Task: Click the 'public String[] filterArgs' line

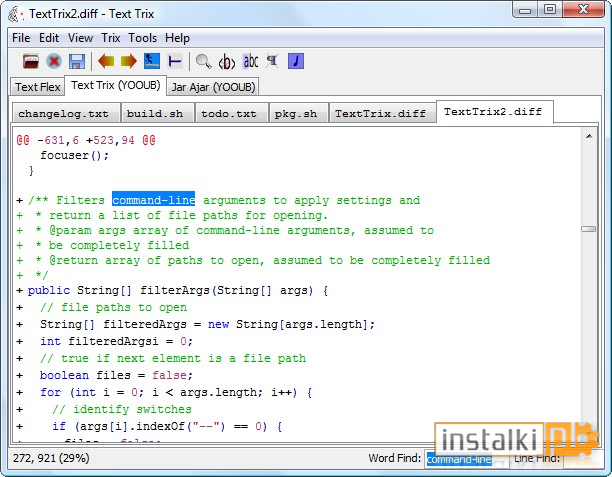Action: 178,290
